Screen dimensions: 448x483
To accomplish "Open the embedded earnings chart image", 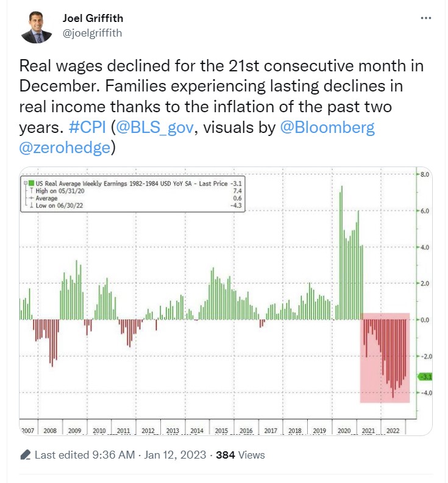I will (x=226, y=301).
